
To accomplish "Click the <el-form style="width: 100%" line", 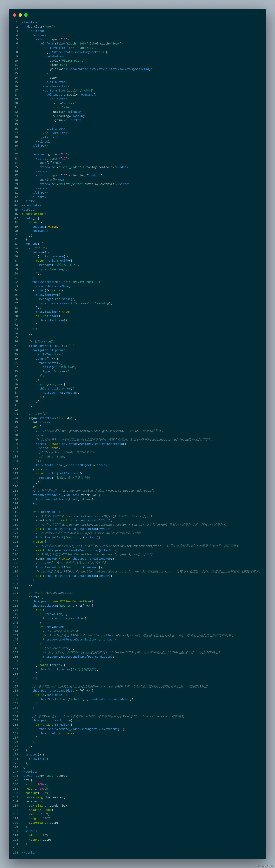I will [x=81, y=43].
